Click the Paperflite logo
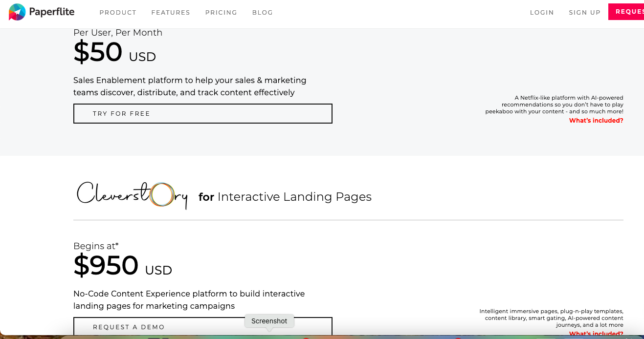This screenshot has height=339, width=644. click(42, 12)
